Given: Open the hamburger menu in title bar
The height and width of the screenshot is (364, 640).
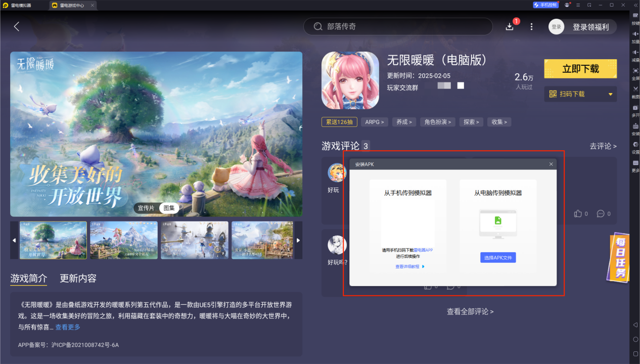Looking at the screenshot, I should [x=578, y=5].
